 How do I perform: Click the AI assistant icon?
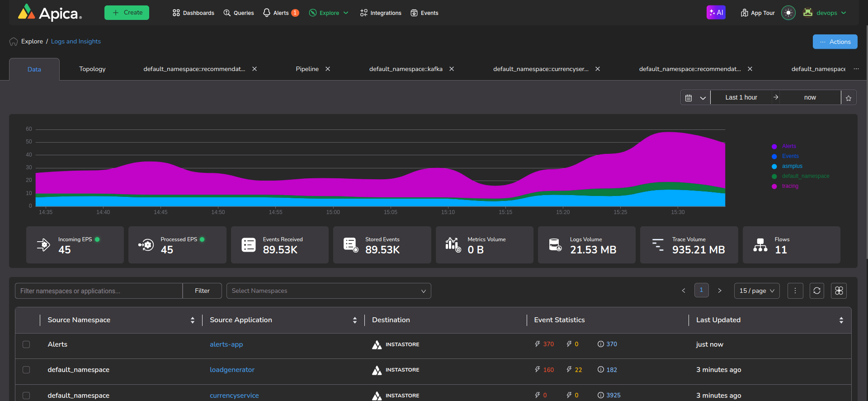coord(716,13)
